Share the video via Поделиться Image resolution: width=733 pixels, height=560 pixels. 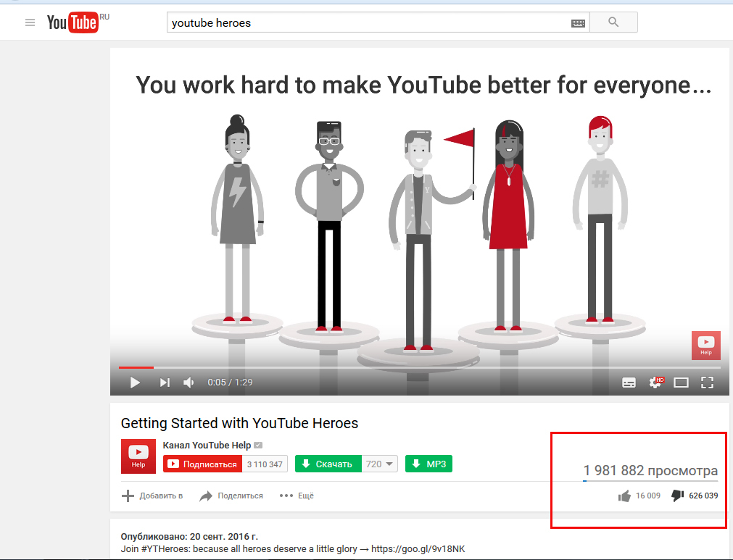(231, 496)
